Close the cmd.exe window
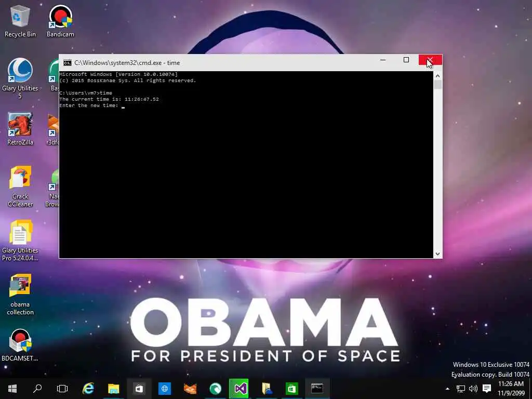The width and height of the screenshot is (532, 399). [x=430, y=60]
